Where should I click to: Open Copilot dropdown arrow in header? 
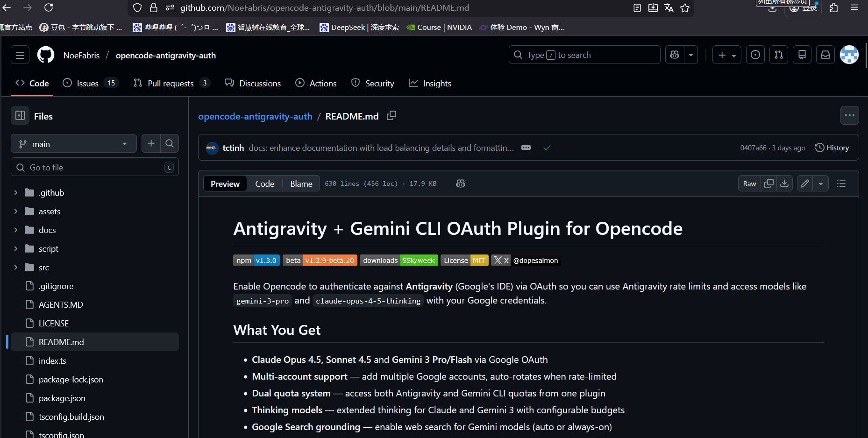(x=691, y=55)
